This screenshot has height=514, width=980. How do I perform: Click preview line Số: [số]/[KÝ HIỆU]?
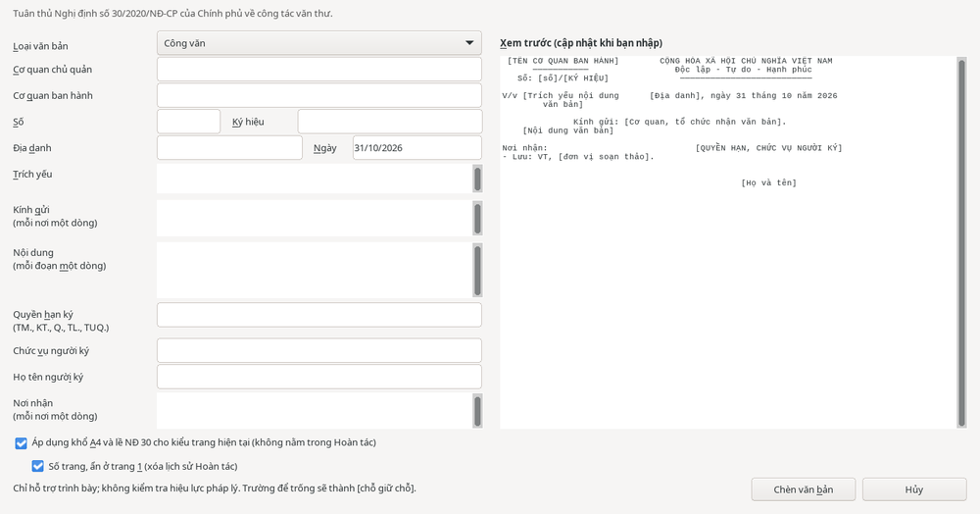point(563,78)
